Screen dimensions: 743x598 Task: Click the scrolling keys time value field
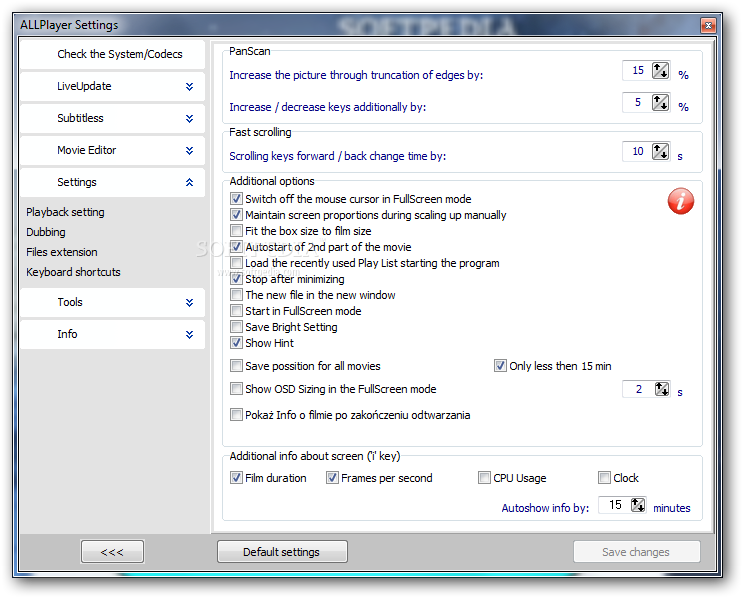[637, 152]
